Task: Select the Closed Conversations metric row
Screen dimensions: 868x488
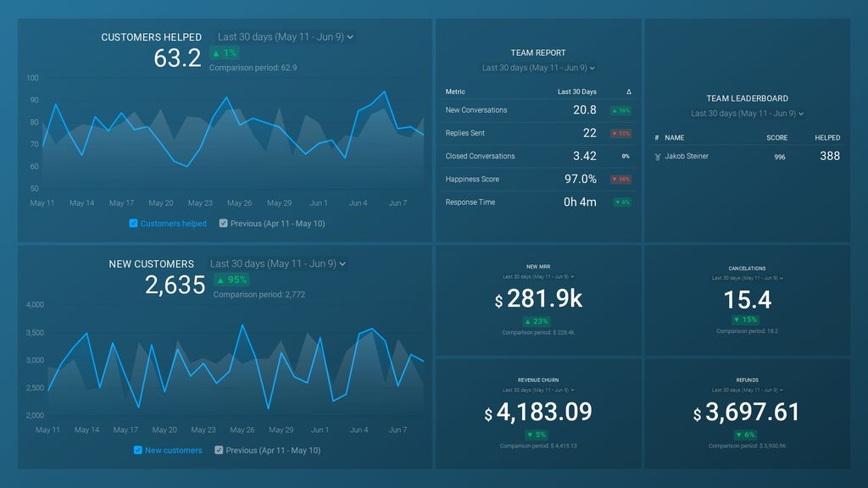Action: pos(538,157)
